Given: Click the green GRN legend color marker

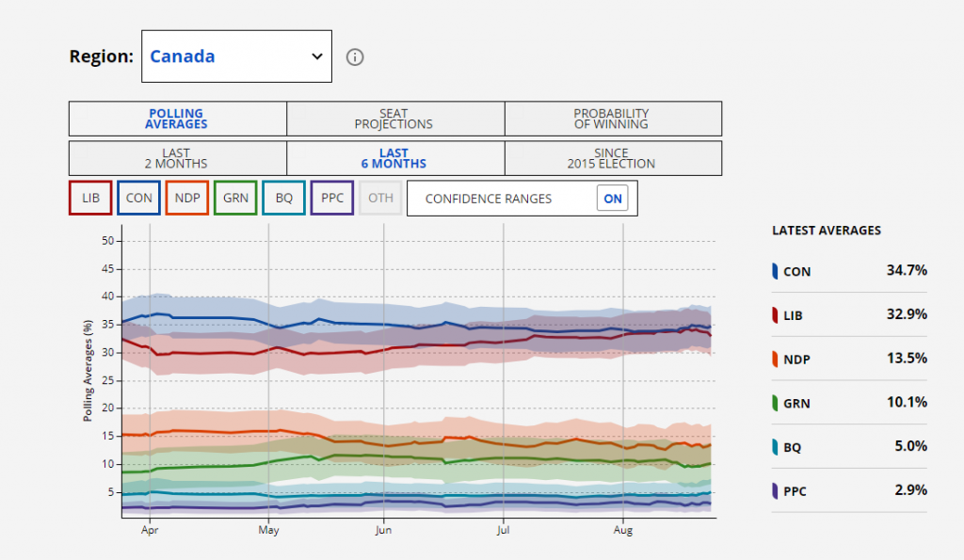Looking at the screenshot, I should 775,403.
